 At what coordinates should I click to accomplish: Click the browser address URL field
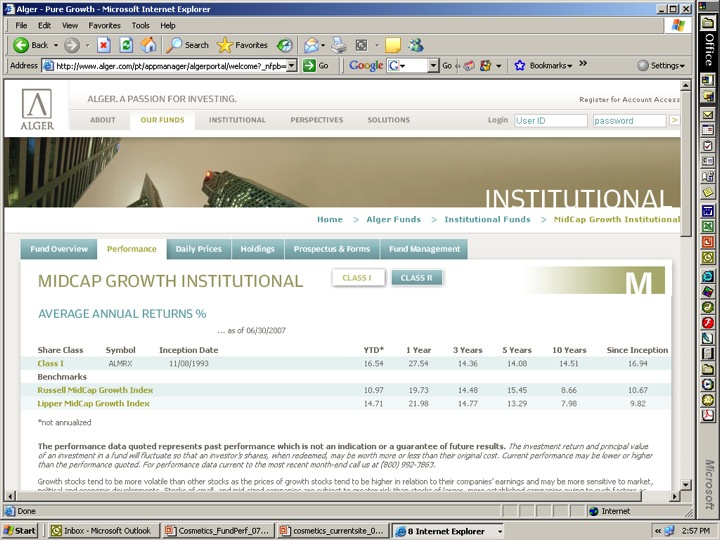[x=170, y=66]
